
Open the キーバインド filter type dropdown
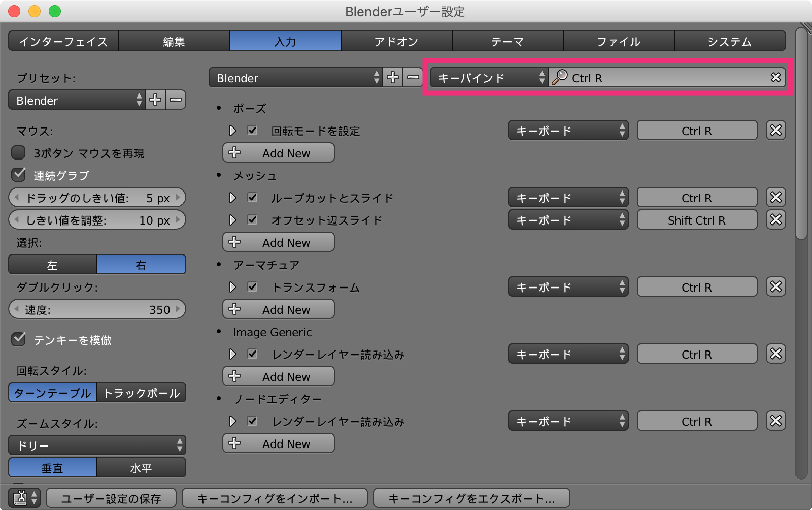pos(488,78)
